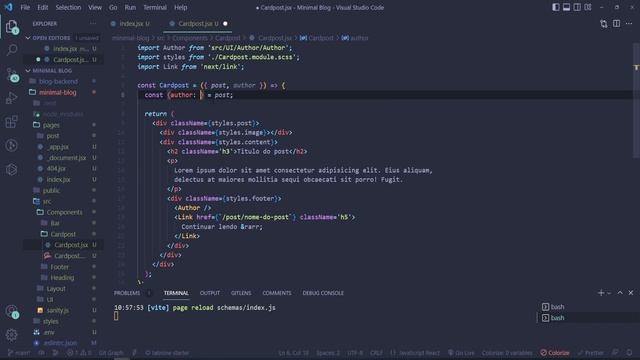This screenshot has width=640, height=360.
Task: Close the terminal panel
Action: coord(631,293)
